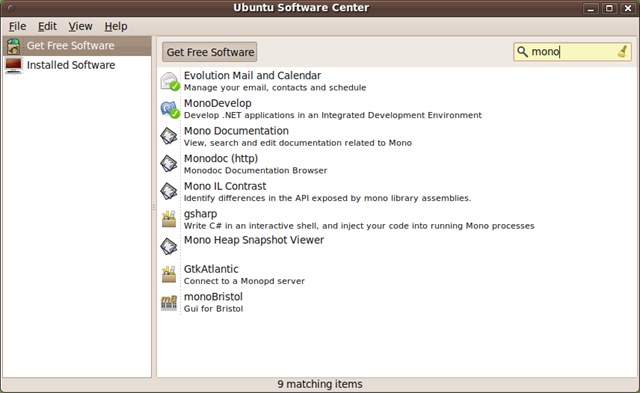Screen dimensions: 640x393
Task: Select the MonoDevelop title
Action: pos(218,103)
